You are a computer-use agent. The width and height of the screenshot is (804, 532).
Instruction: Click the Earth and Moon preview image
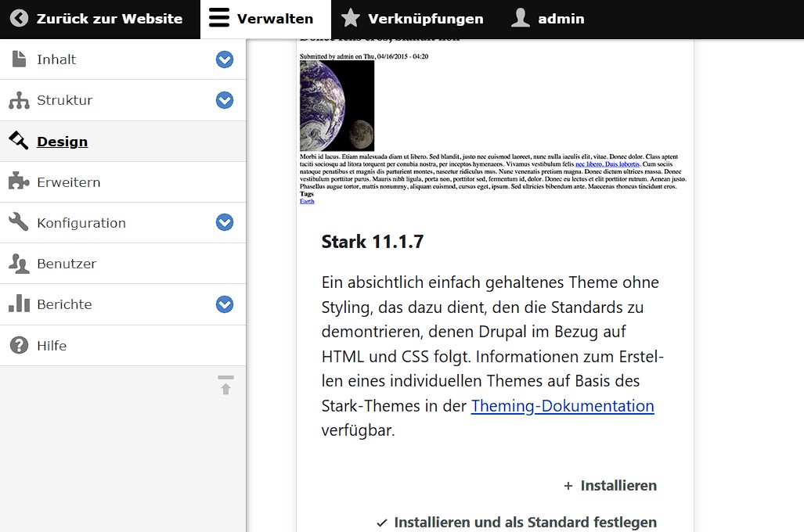(337, 106)
